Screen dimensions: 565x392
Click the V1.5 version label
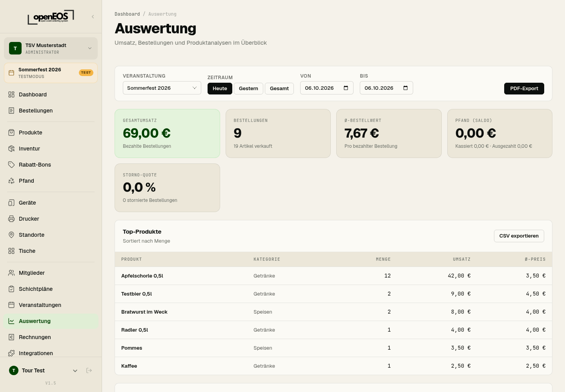point(51,383)
